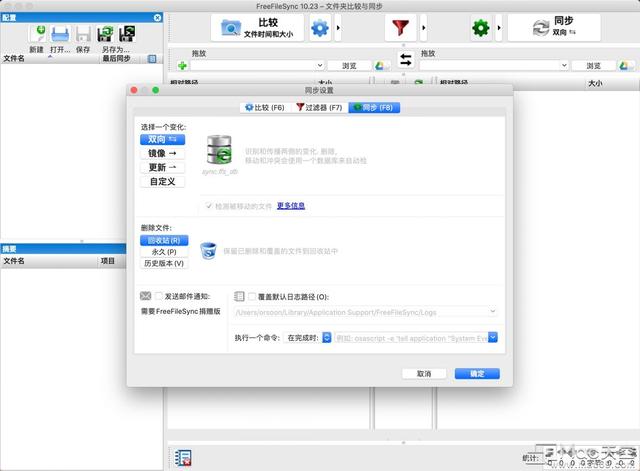The image size is (640, 471).
Task: Toggle detect moved files checkbox
Action: click(209, 206)
